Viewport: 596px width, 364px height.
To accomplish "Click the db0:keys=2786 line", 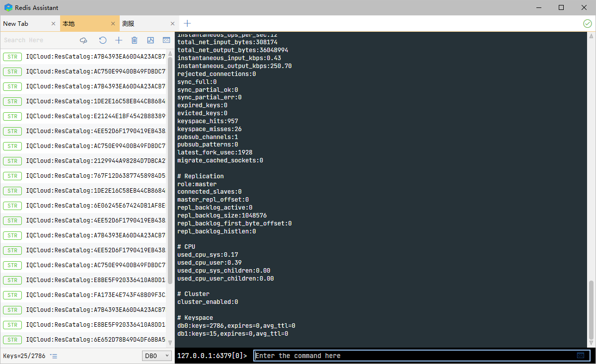I will (x=236, y=326).
